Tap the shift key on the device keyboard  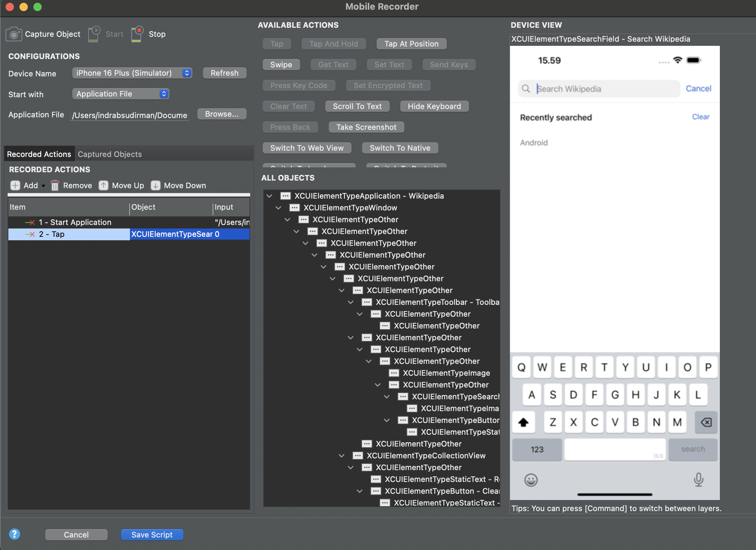pyautogui.click(x=524, y=422)
